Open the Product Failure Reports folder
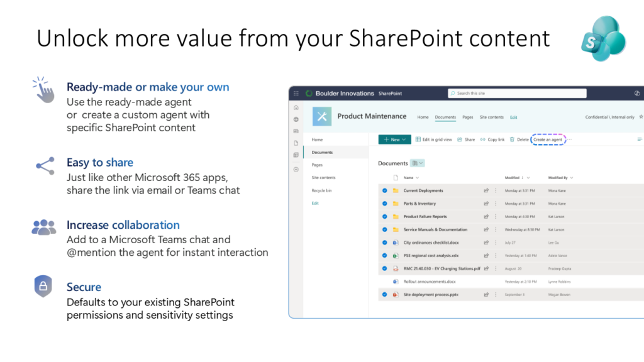 click(x=425, y=217)
